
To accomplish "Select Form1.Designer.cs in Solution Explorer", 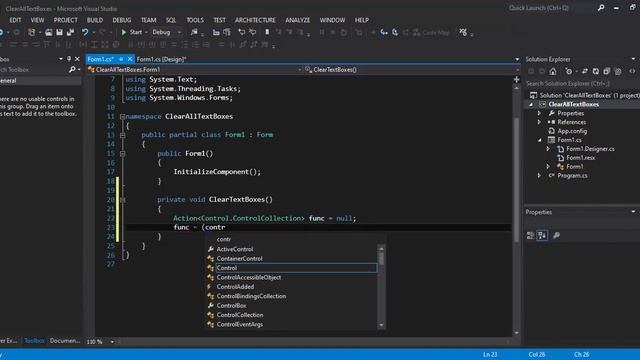I will [x=590, y=149].
